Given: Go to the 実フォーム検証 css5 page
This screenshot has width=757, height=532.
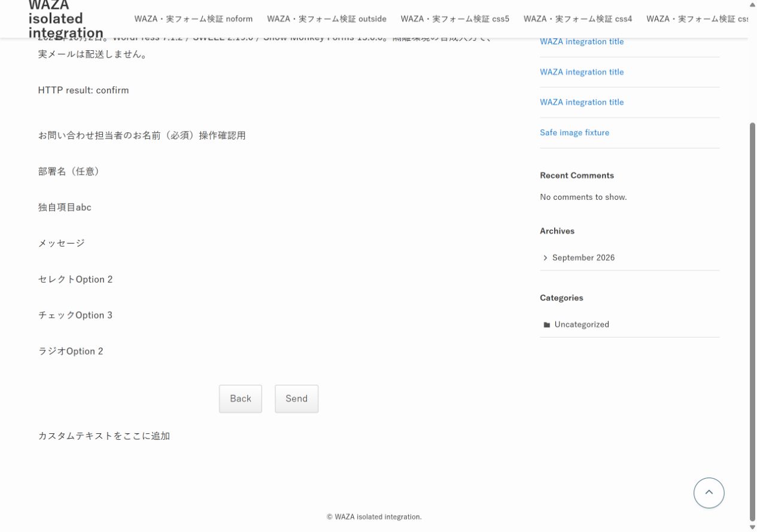Looking at the screenshot, I should (455, 19).
